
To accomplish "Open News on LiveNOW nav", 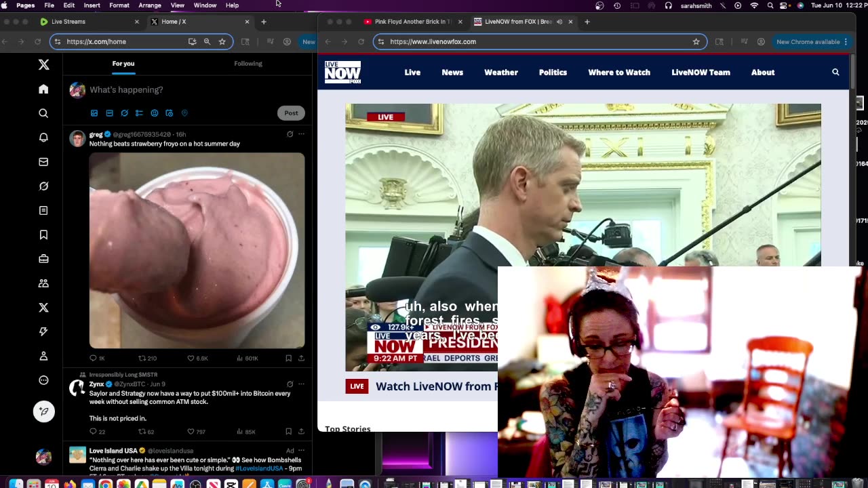I will coord(452,72).
